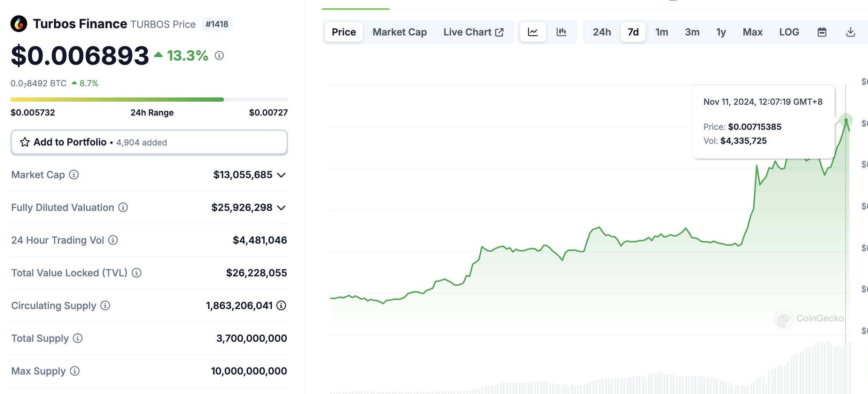
Task: Open the Live Chart tab
Action: pos(473,32)
